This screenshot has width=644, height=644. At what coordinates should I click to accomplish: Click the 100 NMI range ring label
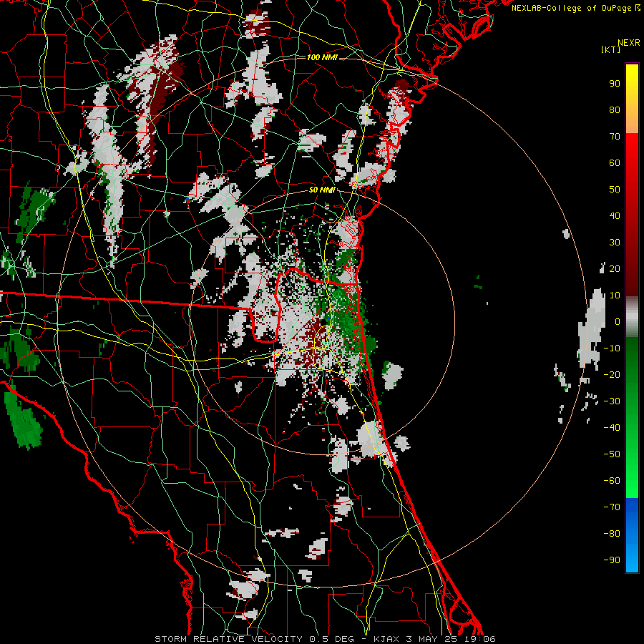click(x=322, y=57)
